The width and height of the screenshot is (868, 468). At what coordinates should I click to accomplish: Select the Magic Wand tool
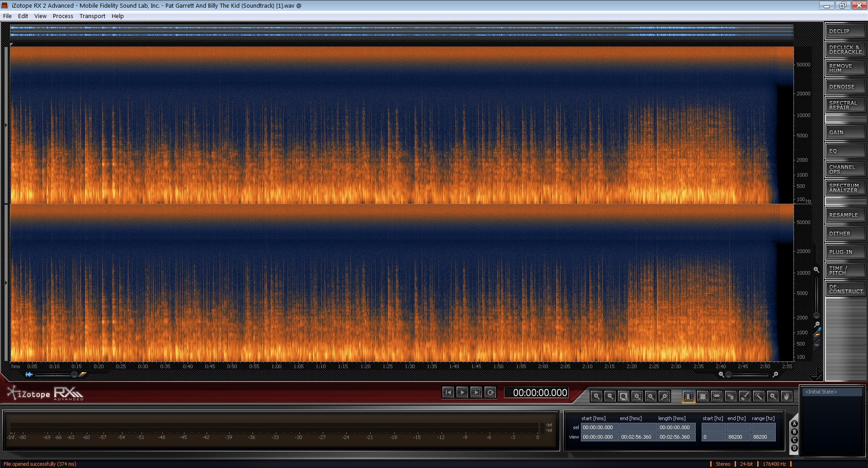click(x=759, y=397)
